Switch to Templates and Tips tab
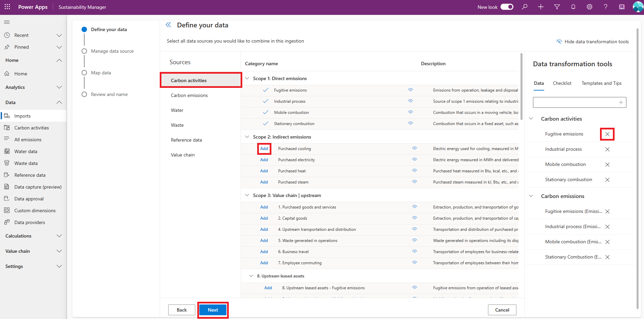This screenshot has width=644, height=319. point(601,83)
